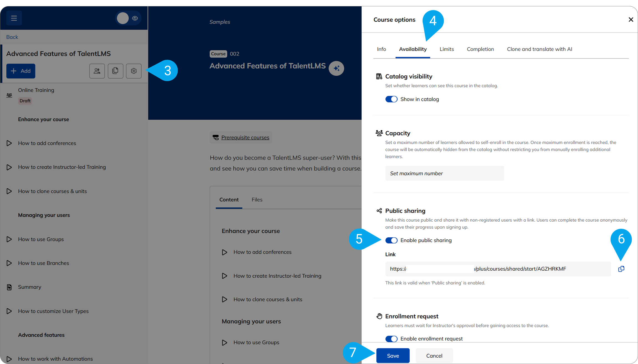This screenshot has height=364, width=638.
Task: Click the Advanced Features of TalentLMS sidebar title
Action: pos(58,53)
